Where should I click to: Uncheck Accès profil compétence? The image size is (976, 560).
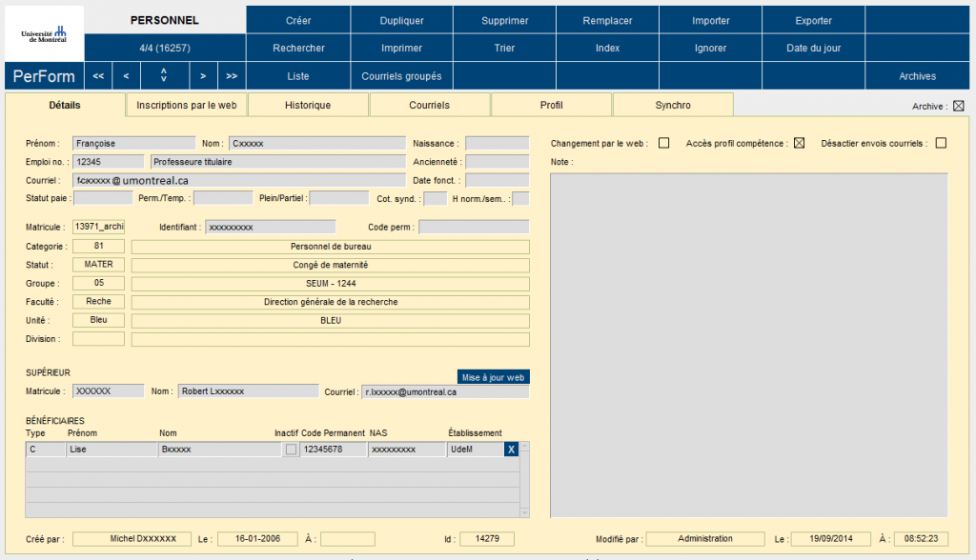(x=800, y=144)
